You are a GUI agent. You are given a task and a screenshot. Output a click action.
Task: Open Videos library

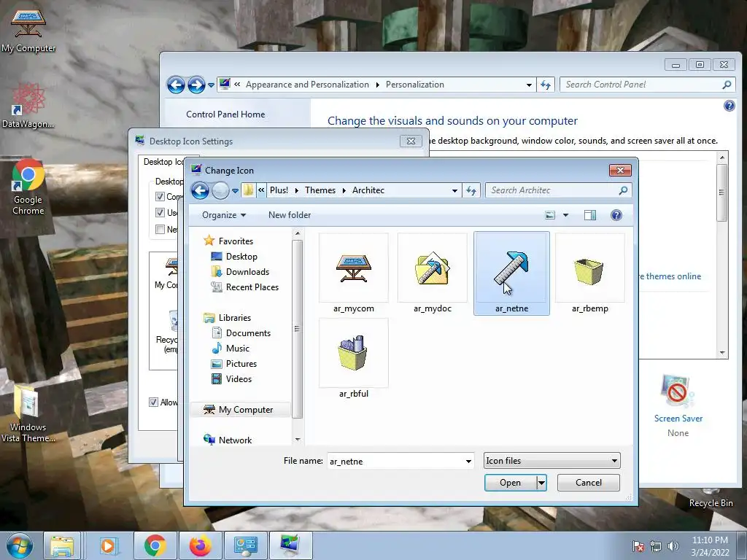(239, 378)
